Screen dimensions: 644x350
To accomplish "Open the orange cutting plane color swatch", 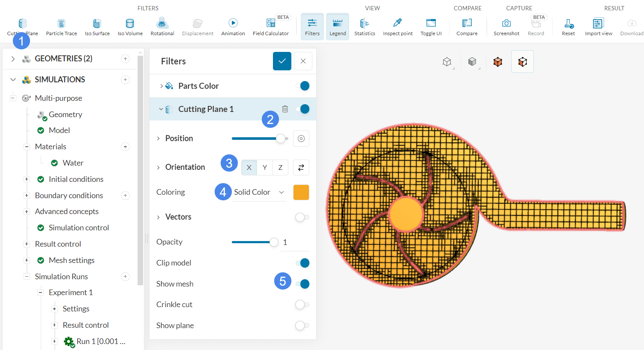I will 301,192.
